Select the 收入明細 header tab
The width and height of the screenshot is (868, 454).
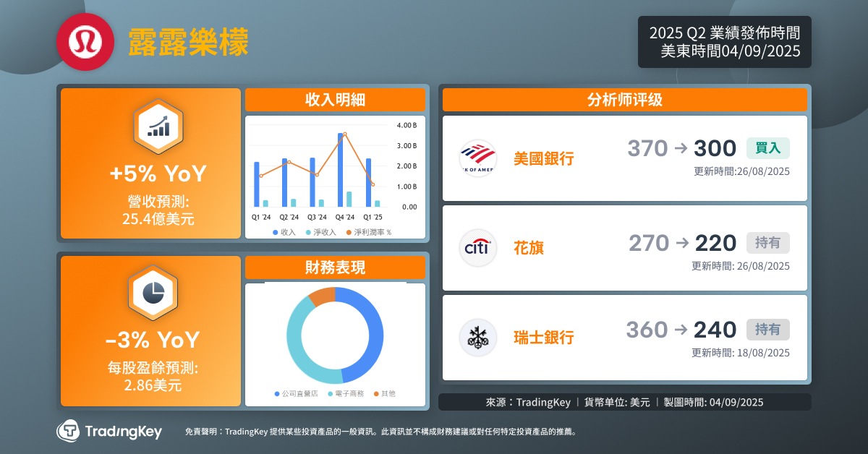coord(335,100)
